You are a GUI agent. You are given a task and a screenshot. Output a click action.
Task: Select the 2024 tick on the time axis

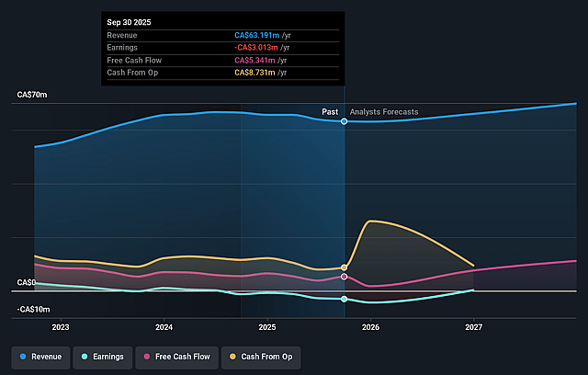click(x=164, y=326)
